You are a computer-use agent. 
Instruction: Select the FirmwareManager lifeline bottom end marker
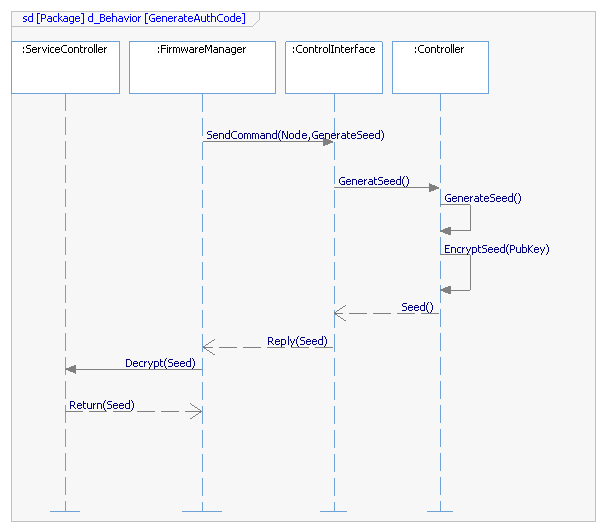point(202,511)
